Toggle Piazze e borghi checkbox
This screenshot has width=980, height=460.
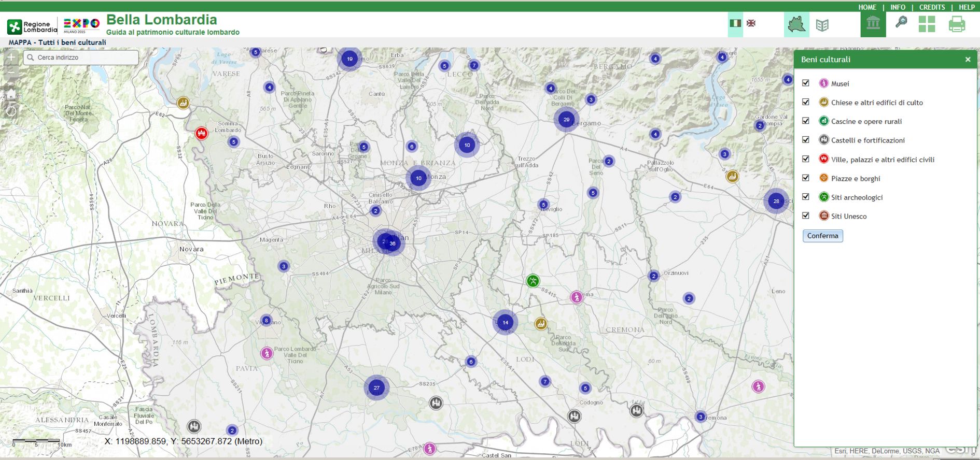806,178
